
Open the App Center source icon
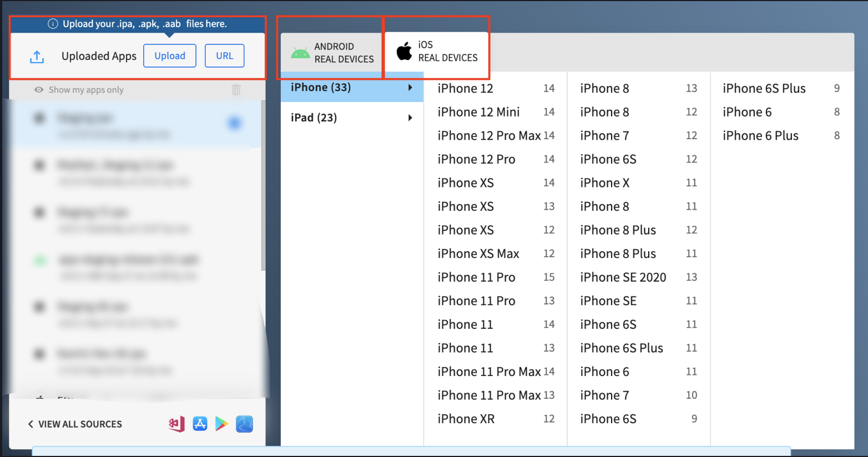pos(178,424)
